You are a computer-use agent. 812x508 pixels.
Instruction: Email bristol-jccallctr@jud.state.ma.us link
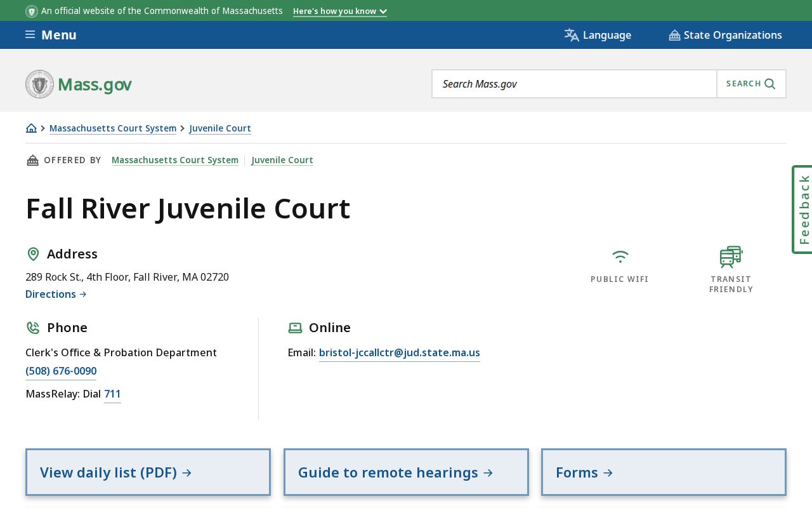coord(400,352)
